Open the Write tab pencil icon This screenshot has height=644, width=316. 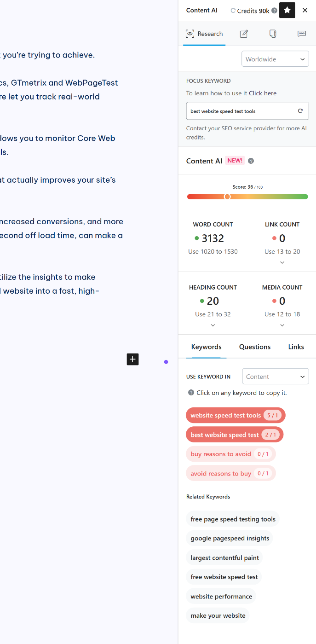[243, 34]
